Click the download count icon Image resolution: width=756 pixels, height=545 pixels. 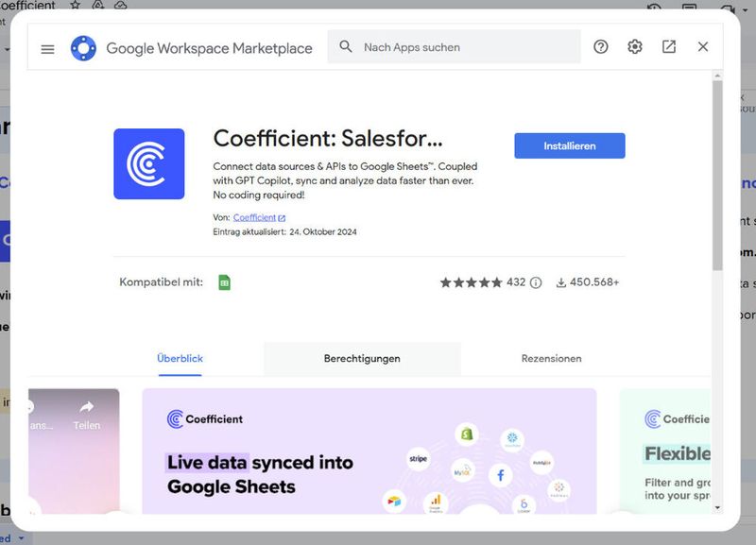pyautogui.click(x=560, y=282)
